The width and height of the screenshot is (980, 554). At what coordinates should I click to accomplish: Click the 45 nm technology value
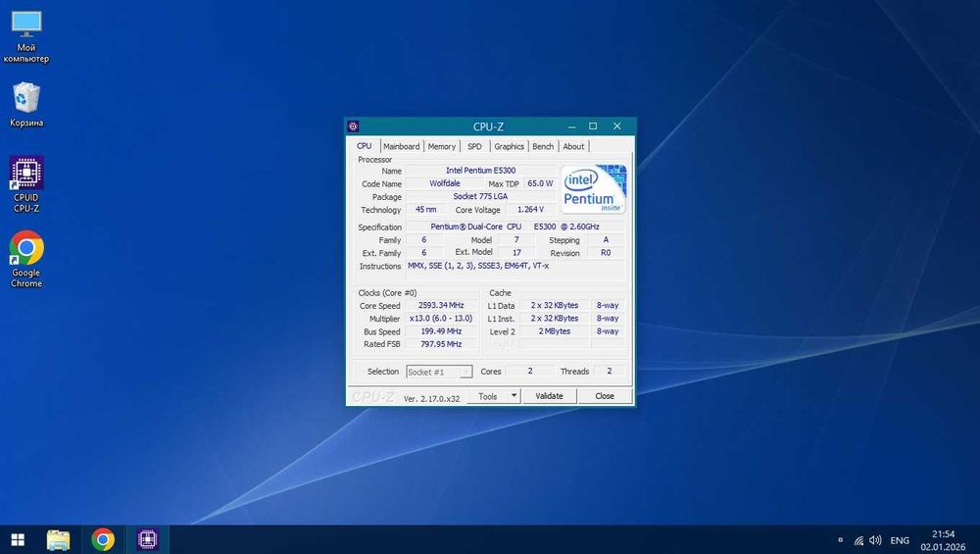[425, 210]
